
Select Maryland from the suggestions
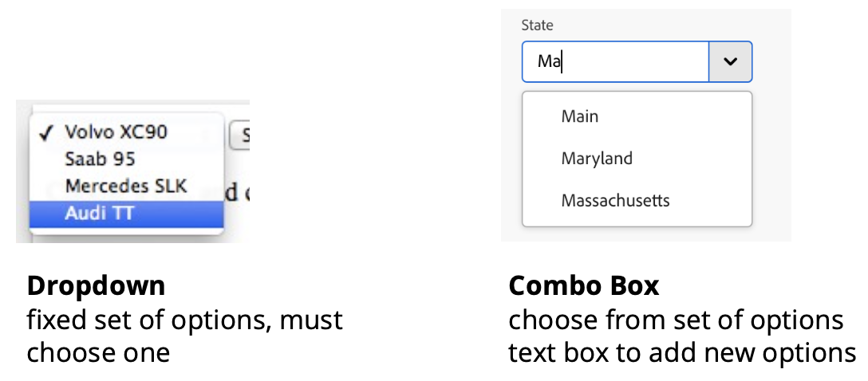click(597, 159)
